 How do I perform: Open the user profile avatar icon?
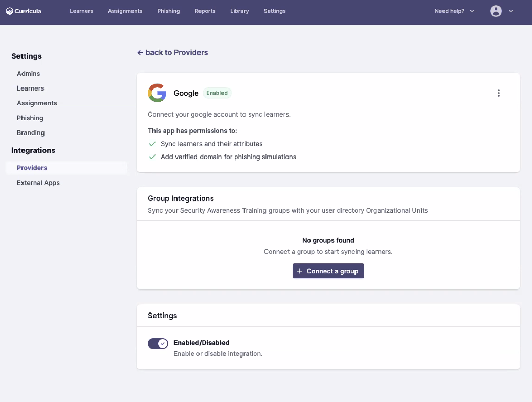(x=496, y=11)
